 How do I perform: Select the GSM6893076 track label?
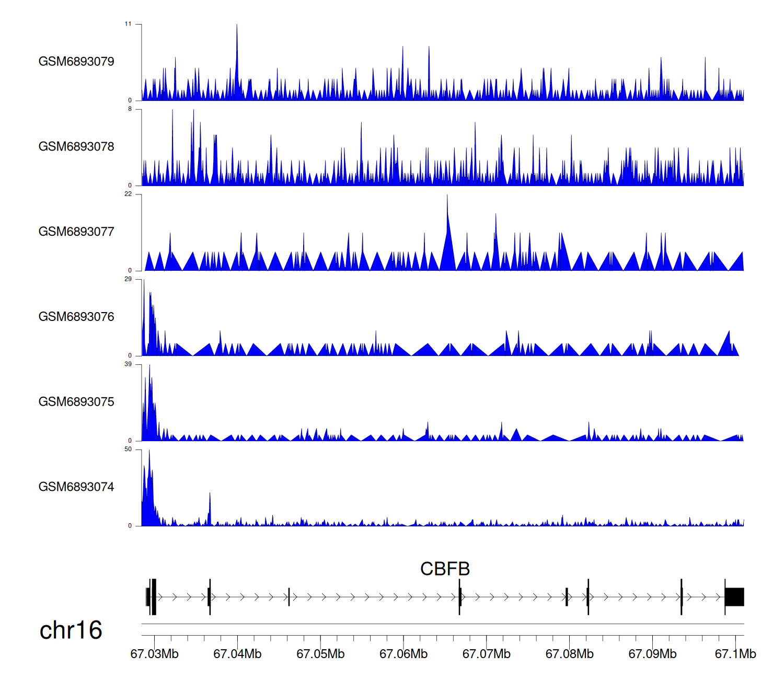point(76,317)
